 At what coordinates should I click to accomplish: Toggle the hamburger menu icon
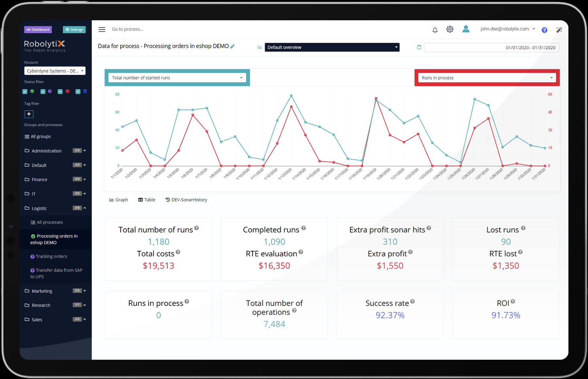click(x=102, y=29)
